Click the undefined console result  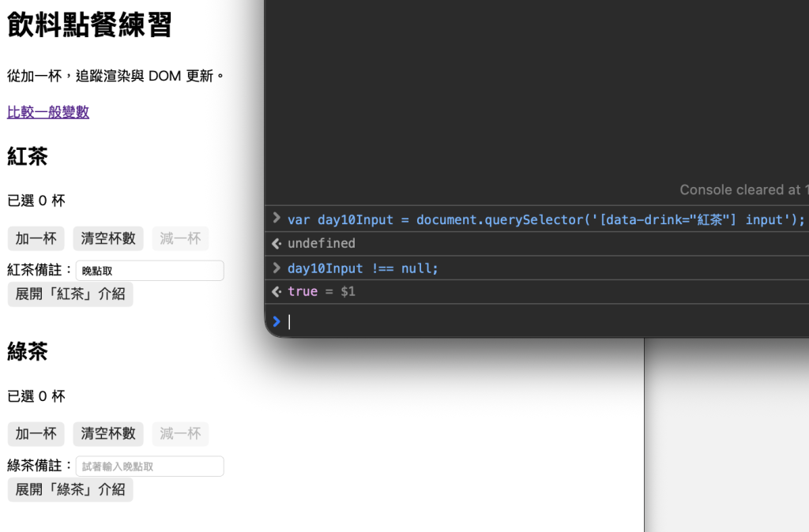tap(322, 243)
